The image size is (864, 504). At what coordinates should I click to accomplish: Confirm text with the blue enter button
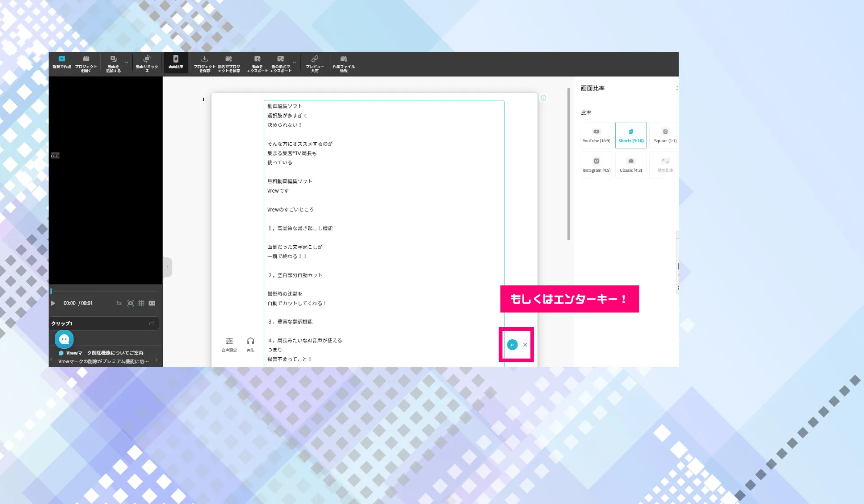(x=512, y=345)
